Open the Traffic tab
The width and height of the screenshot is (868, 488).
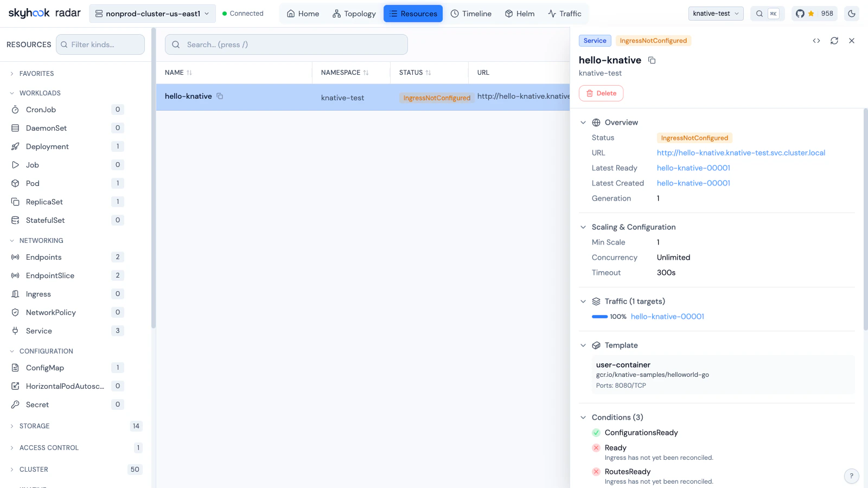click(x=564, y=14)
